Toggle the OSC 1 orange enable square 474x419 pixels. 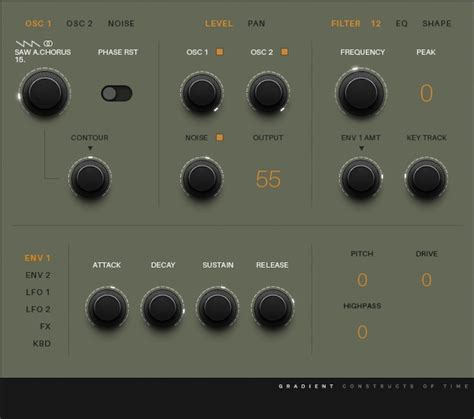coord(220,52)
